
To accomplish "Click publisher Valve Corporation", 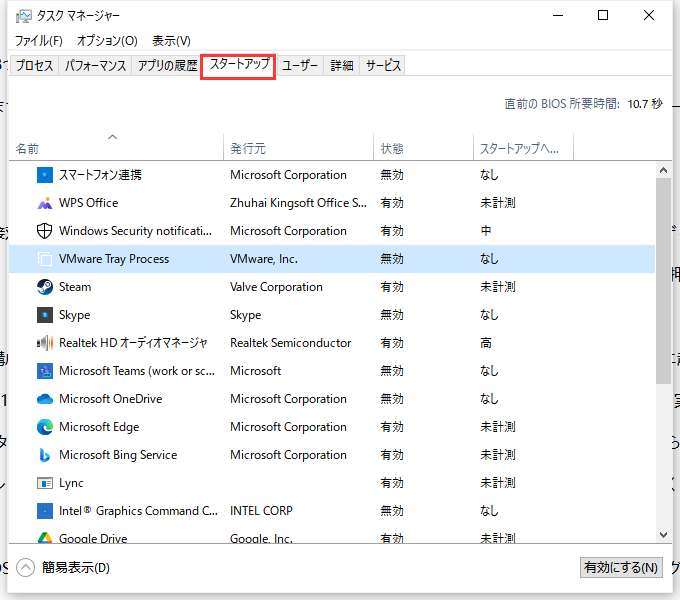I will tap(276, 287).
